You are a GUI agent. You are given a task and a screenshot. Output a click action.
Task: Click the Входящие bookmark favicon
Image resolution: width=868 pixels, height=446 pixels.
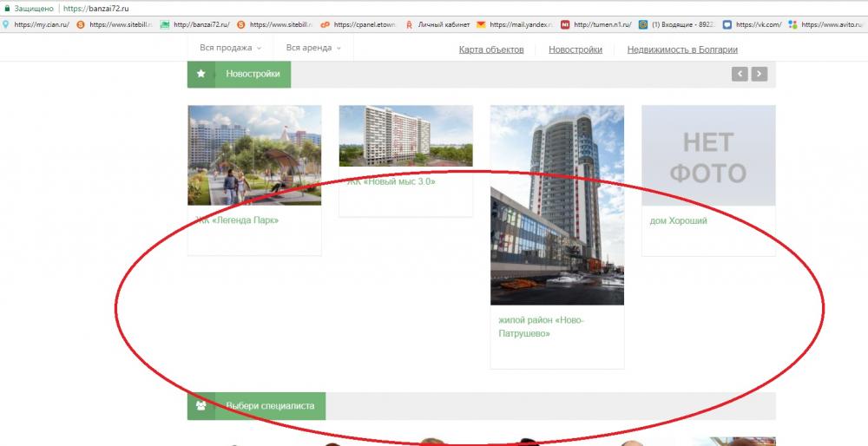[642, 24]
